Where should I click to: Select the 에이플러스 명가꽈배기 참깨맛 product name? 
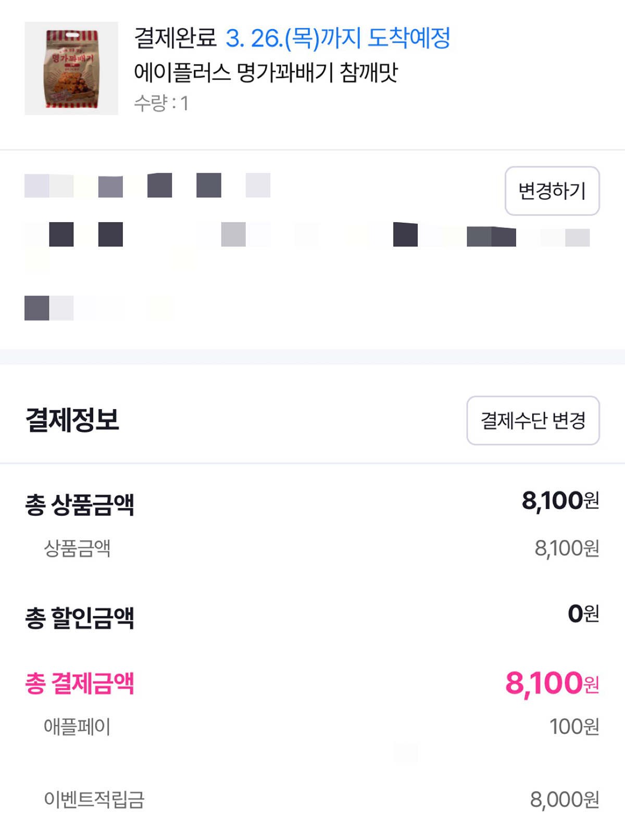pos(266,72)
